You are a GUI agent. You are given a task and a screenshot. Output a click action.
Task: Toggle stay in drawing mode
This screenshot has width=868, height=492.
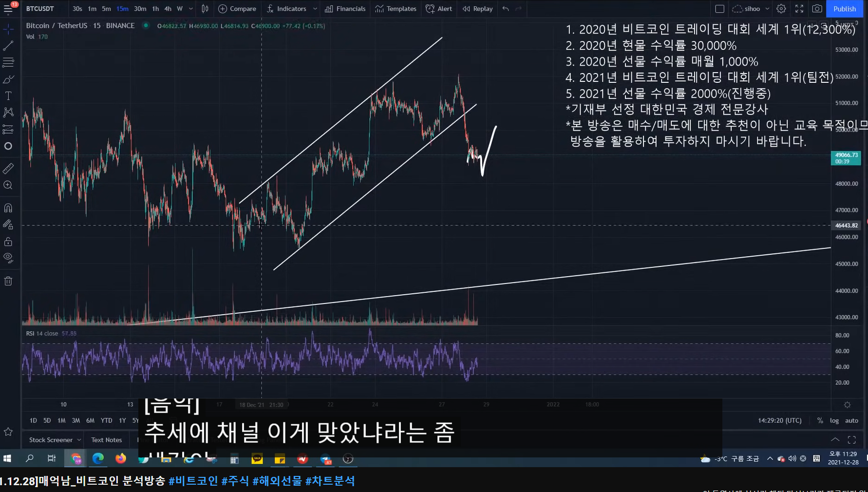(x=8, y=225)
